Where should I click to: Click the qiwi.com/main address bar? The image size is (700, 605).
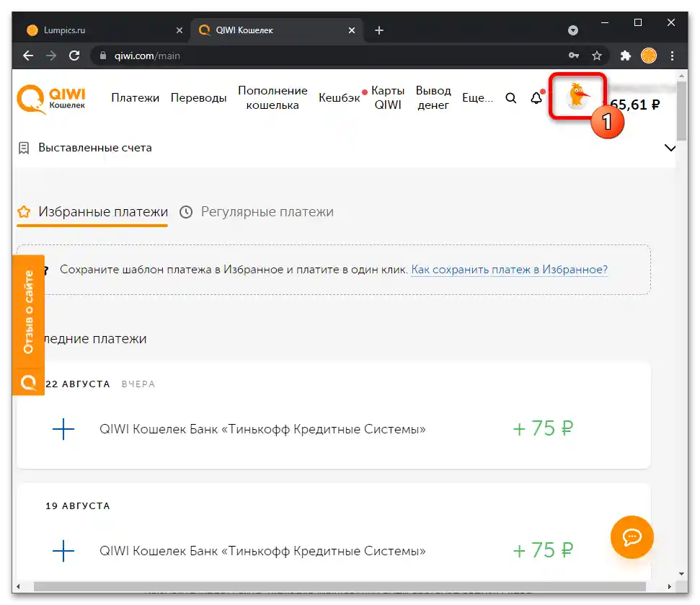coord(330,56)
